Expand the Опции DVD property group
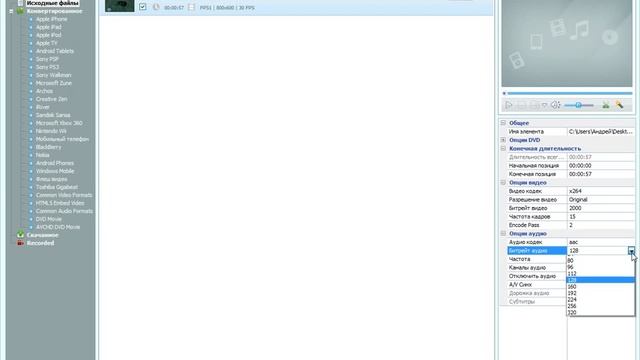Viewport: 640px width, 360px height. [x=503, y=140]
